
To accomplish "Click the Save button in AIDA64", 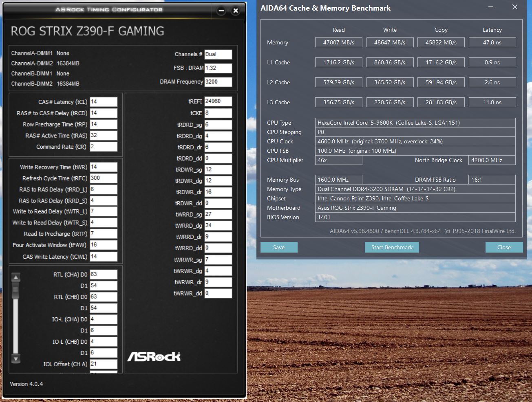I will [279, 247].
